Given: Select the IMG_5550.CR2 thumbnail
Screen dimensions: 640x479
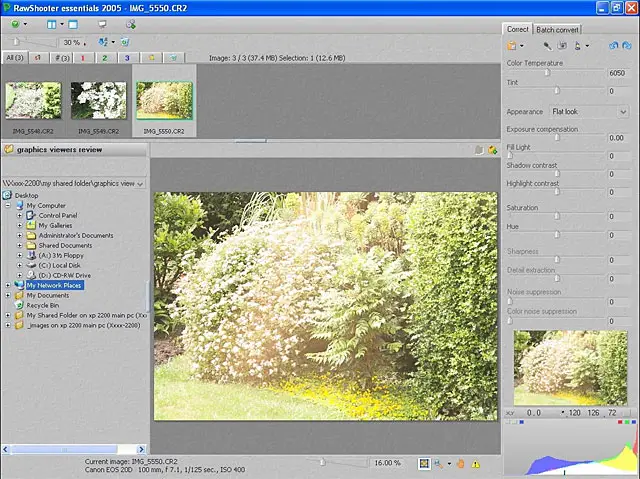Looking at the screenshot, I should (164, 100).
